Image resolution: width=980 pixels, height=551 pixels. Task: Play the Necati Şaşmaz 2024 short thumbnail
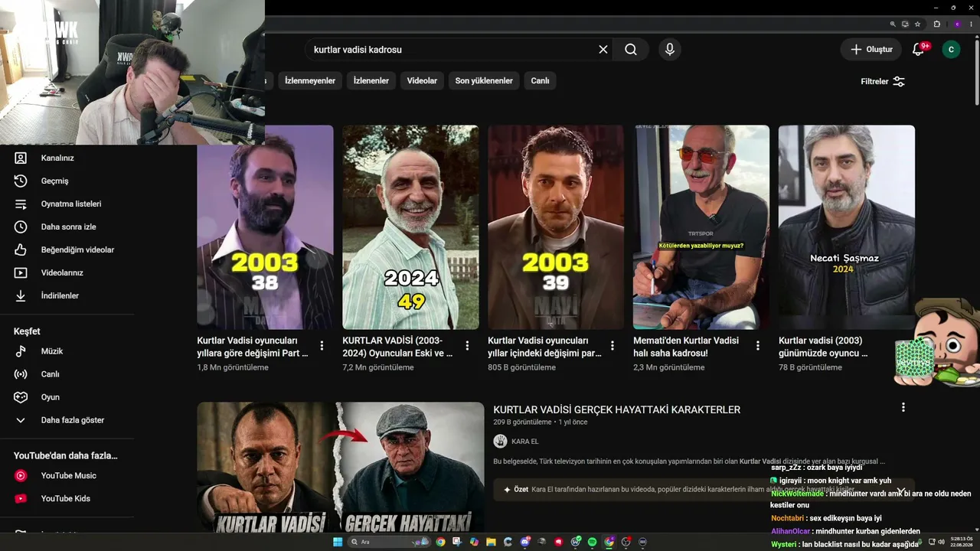point(847,227)
